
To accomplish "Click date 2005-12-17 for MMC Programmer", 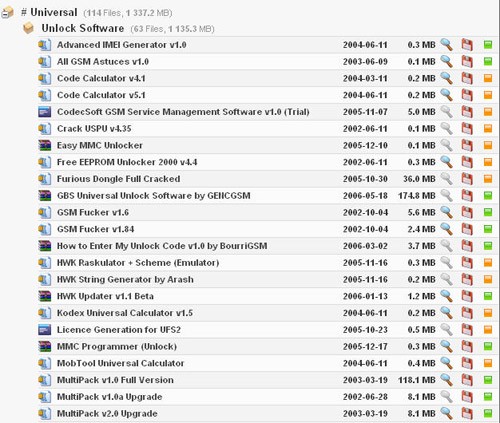I will (365, 346).
